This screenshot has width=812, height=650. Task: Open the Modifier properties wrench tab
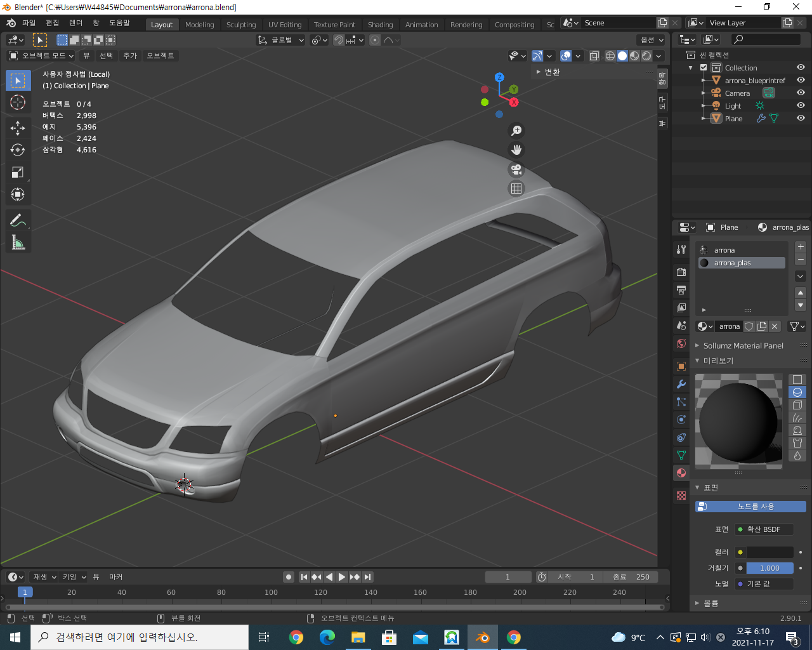click(681, 384)
